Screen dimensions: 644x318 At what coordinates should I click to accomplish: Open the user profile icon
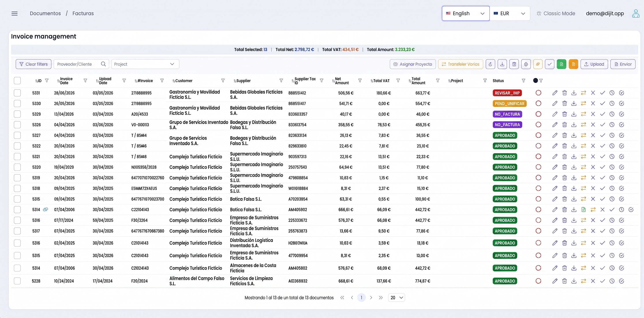click(x=635, y=13)
